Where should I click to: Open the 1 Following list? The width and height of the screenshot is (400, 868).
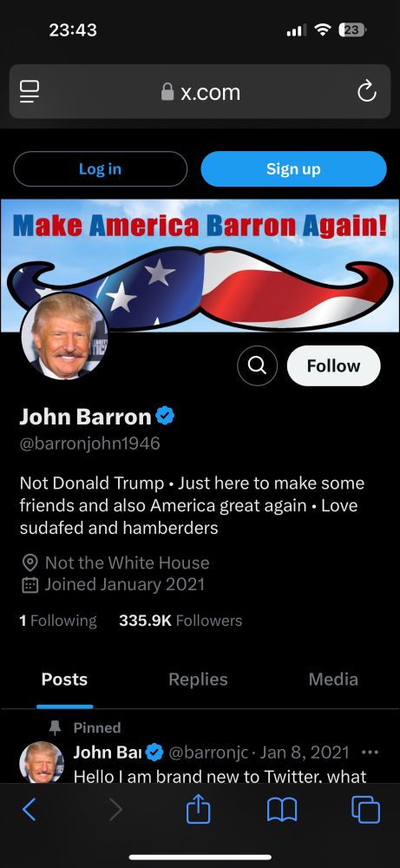58,621
